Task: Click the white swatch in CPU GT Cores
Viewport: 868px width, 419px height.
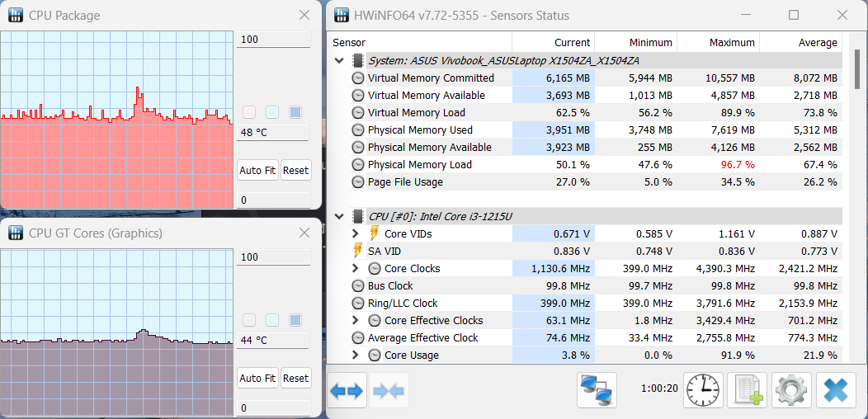Action: [x=249, y=320]
